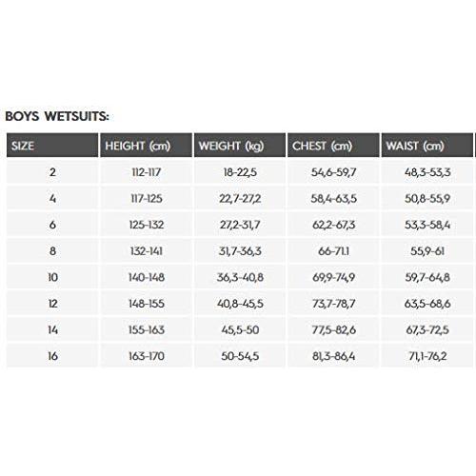The height and width of the screenshot is (476, 476).
Task: Click height value 112-117
Action: click(147, 172)
